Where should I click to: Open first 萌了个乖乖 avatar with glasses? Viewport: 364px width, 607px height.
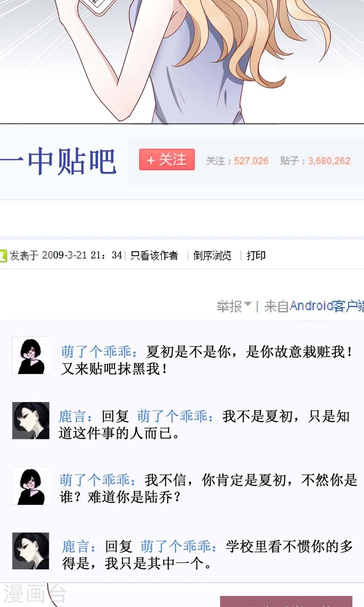(x=31, y=355)
